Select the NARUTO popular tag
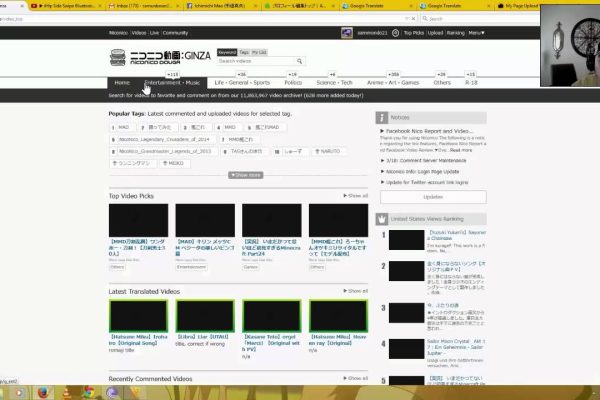600x400 pixels. (x=328, y=151)
